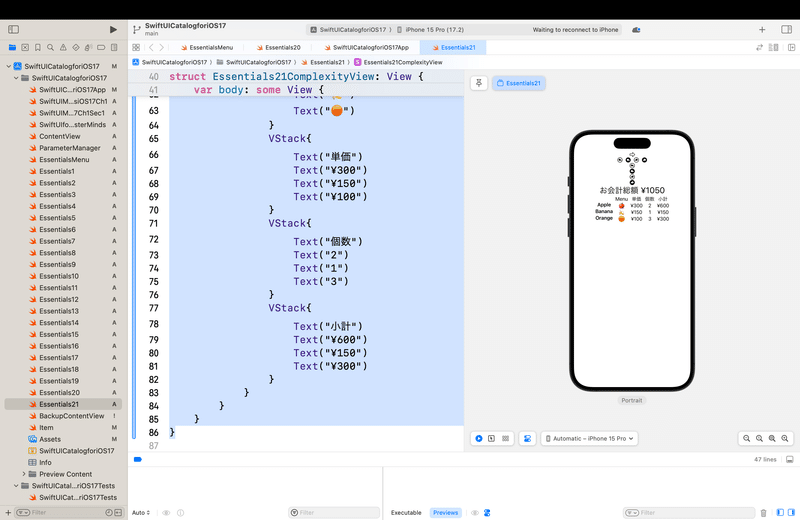The width and height of the screenshot is (800, 520).
Task: Add a new file with plus button
Action: [x=8, y=512]
